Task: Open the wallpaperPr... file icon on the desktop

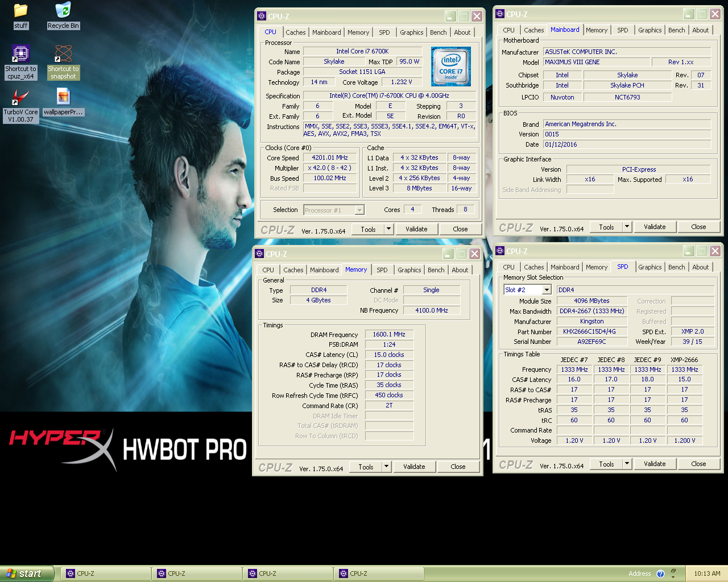Action: coord(63,97)
